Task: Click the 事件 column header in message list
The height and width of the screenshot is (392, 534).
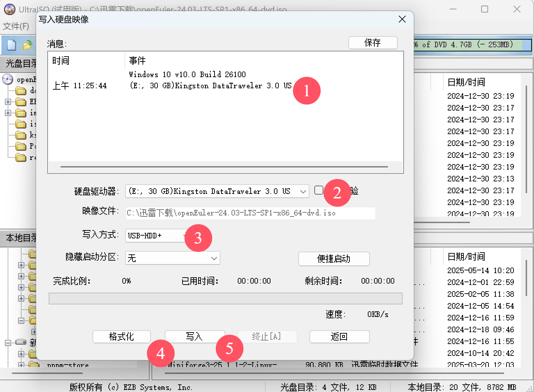Action: click(x=138, y=61)
